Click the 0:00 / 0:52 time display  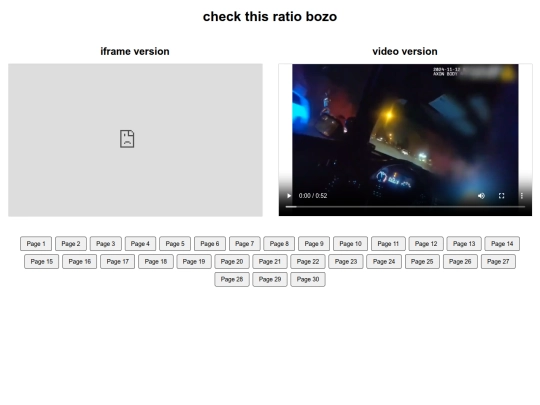point(313,196)
